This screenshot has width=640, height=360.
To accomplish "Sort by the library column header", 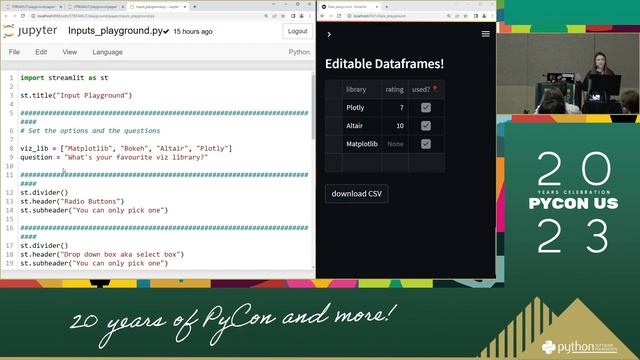I will pyautogui.click(x=362, y=89).
